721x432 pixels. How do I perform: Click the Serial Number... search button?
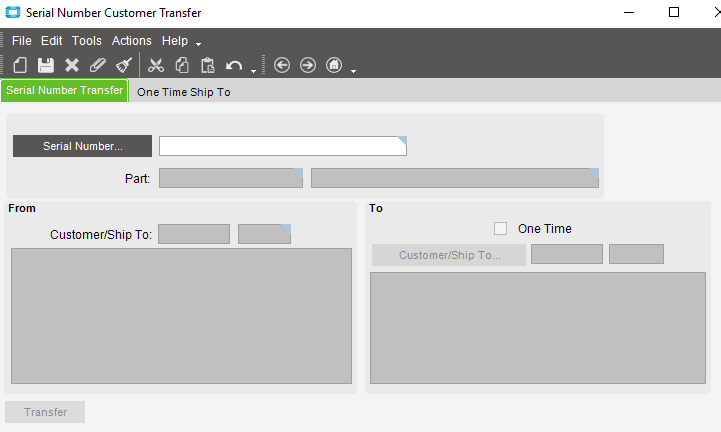[82, 146]
